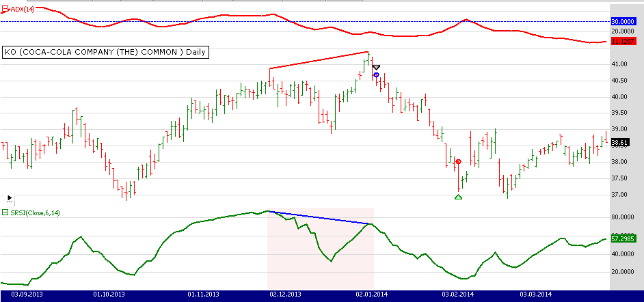Click the blue circle entry marker

[377, 74]
